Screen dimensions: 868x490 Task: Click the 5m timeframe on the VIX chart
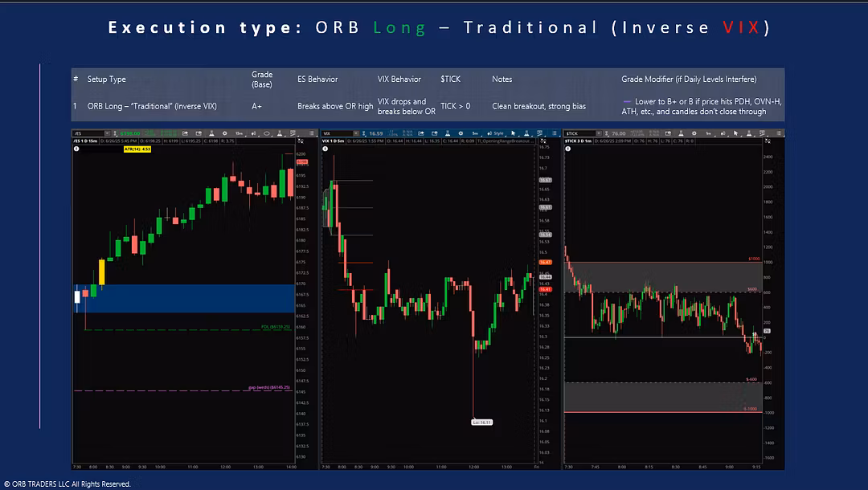point(475,133)
